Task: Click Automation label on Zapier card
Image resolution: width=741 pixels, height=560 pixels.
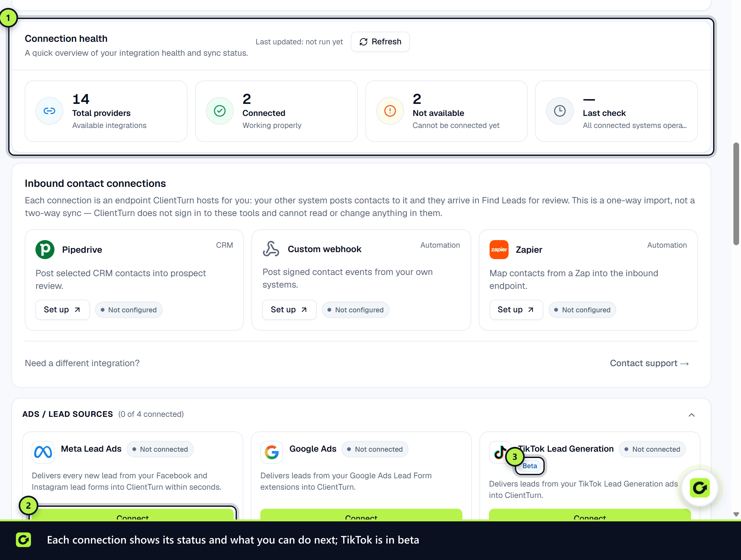Action: (x=667, y=245)
